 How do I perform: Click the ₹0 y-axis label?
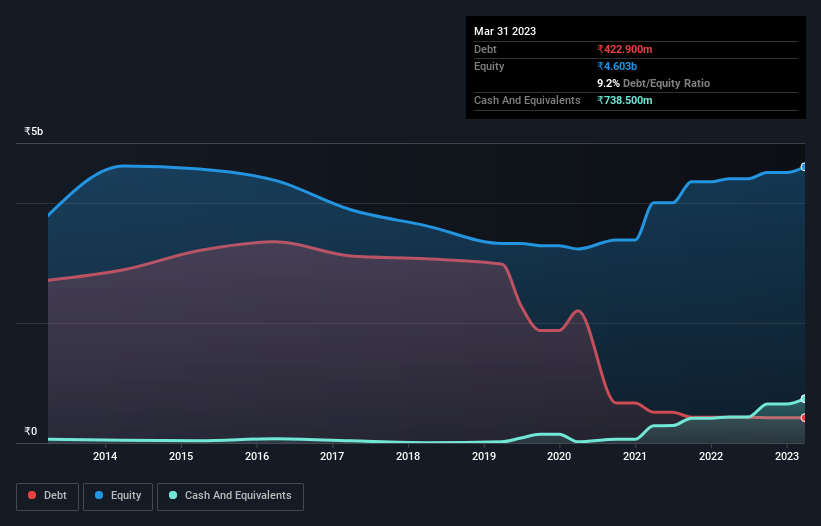click(x=30, y=431)
